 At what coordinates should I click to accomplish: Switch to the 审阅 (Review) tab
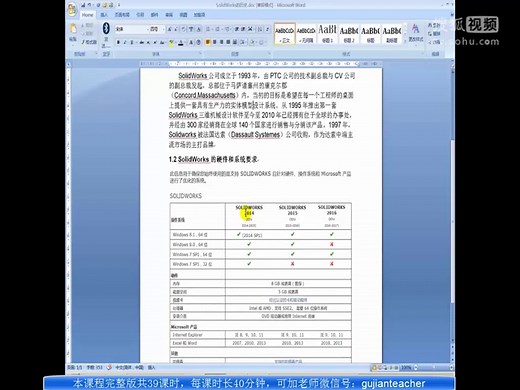pyautogui.click(x=169, y=15)
